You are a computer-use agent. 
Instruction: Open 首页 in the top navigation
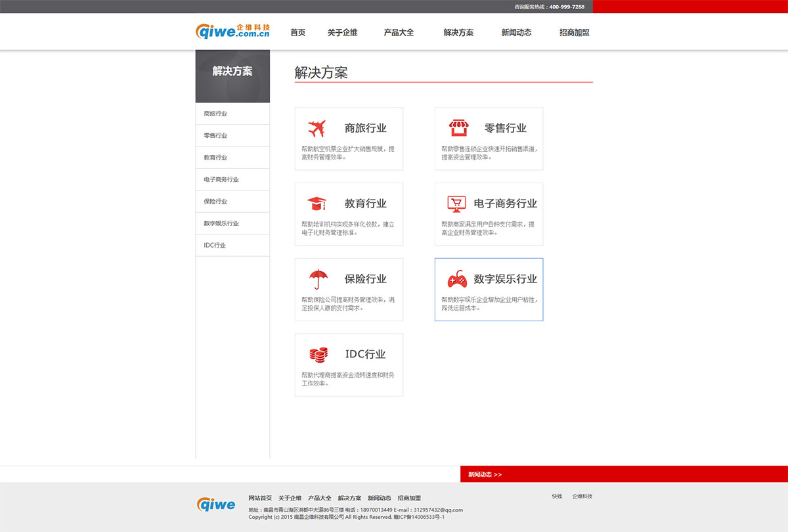point(298,32)
